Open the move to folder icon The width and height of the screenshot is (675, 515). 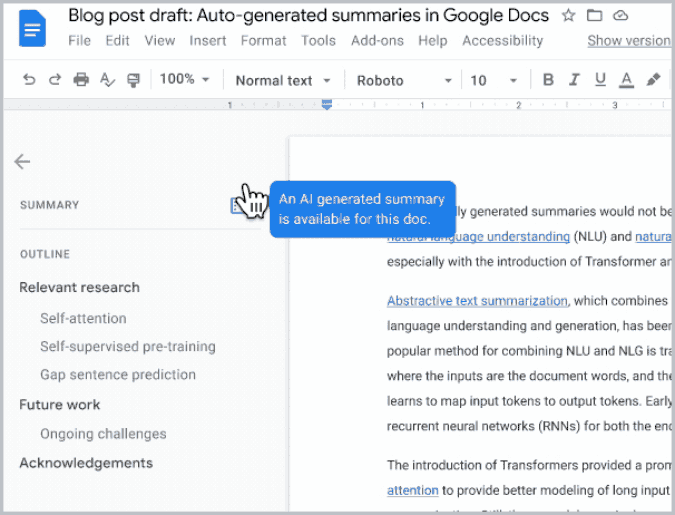(594, 16)
